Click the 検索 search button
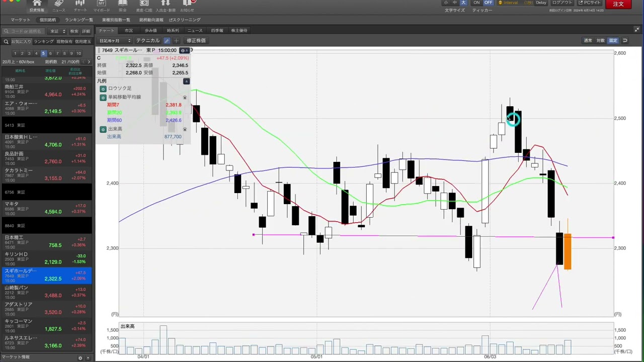644x362 pixels. pos(74,31)
